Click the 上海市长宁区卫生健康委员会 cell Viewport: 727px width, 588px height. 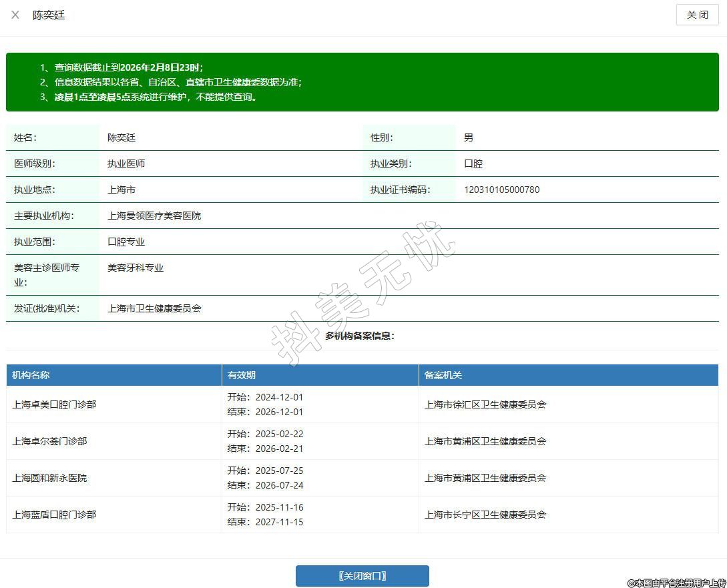(485, 515)
